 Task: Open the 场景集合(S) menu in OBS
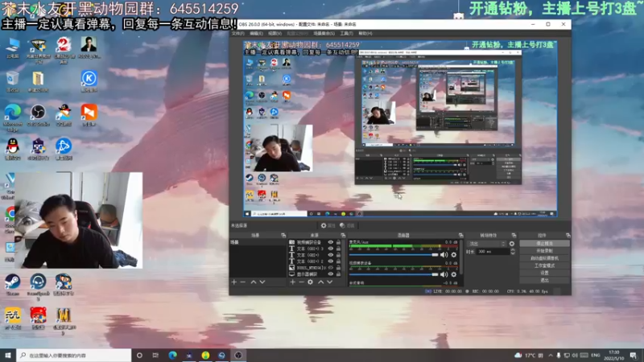[x=324, y=33]
